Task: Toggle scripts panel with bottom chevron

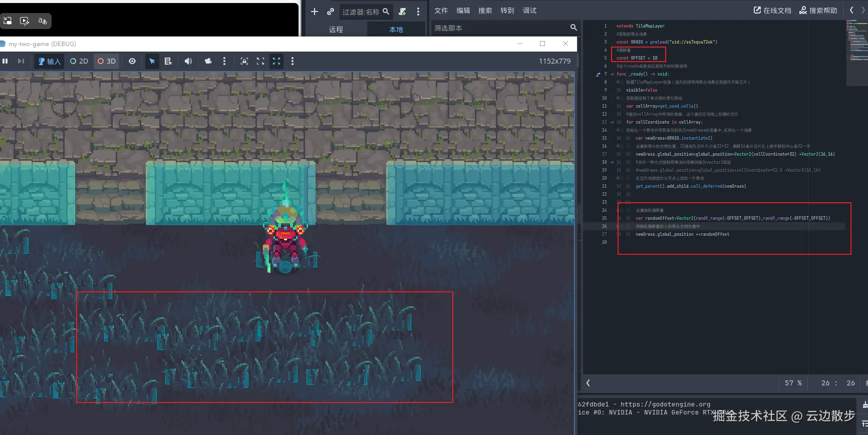Action: tap(588, 383)
